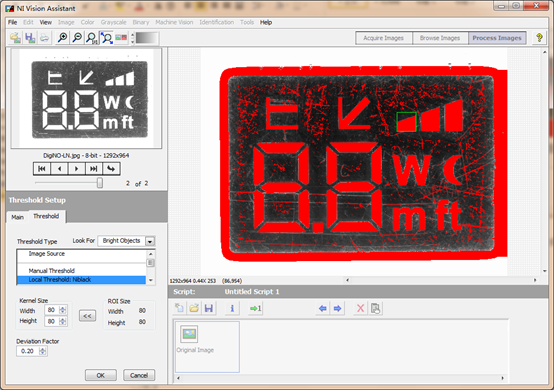Select the Zoom Out magnifier tool
This screenshot has width=554, height=390.
coord(77,37)
